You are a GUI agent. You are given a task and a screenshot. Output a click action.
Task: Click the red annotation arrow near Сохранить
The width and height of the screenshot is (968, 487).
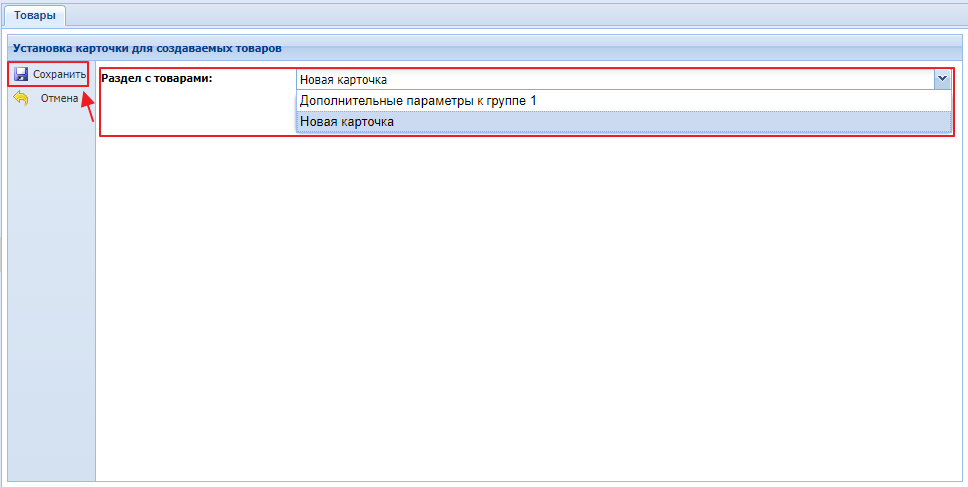pyautogui.click(x=88, y=106)
